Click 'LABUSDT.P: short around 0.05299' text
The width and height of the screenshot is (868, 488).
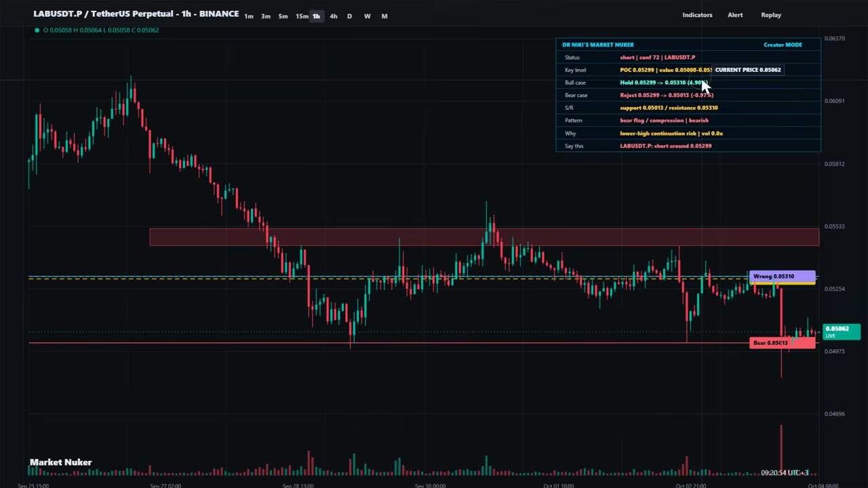(x=665, y=146)
